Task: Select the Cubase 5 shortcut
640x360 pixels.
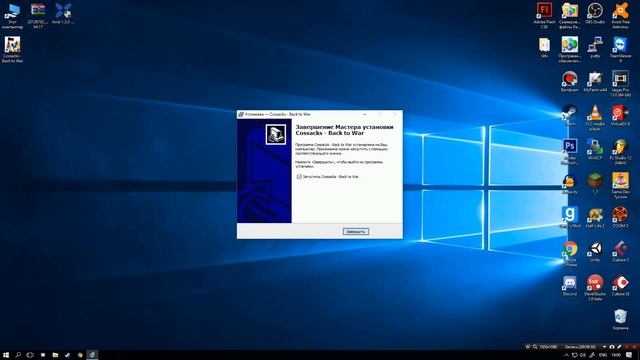Action: point(620,251)
